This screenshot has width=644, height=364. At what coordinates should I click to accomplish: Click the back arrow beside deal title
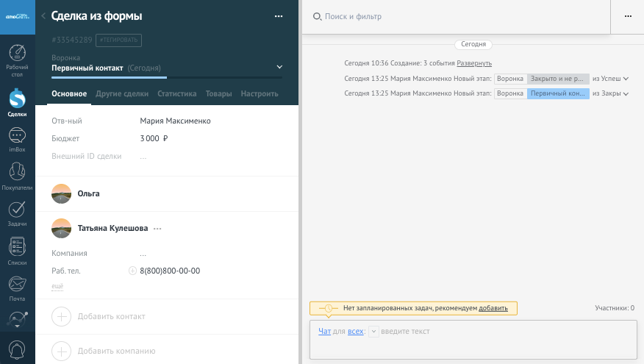coord(43,16)
